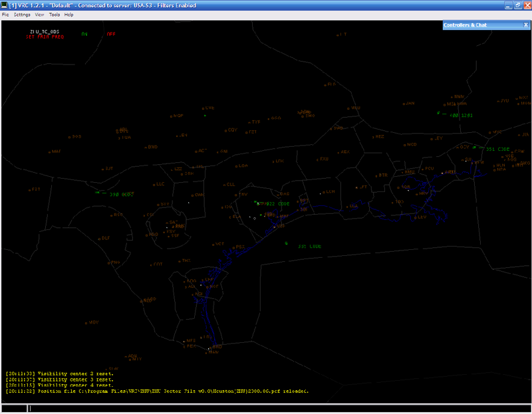Click the BTR VOR marker
Screen dimensions: 532x414
pyautogui.click(x=376, y=175)
